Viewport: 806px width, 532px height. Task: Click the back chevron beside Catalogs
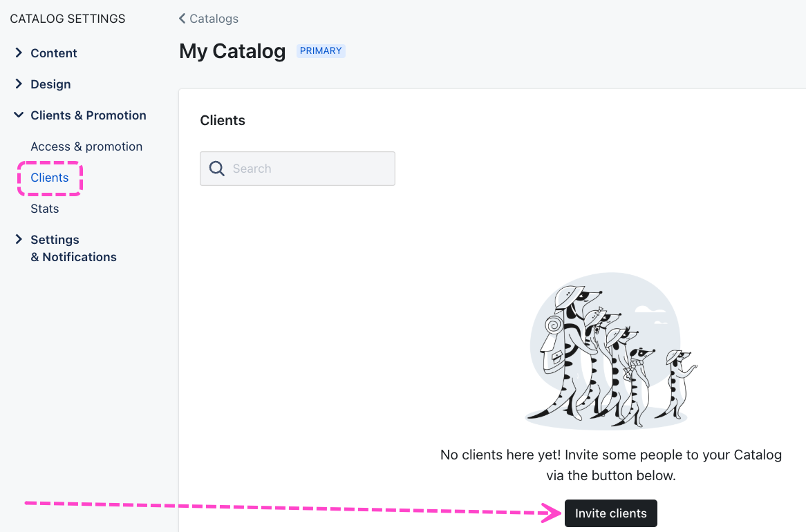click(x=182, y=19)
